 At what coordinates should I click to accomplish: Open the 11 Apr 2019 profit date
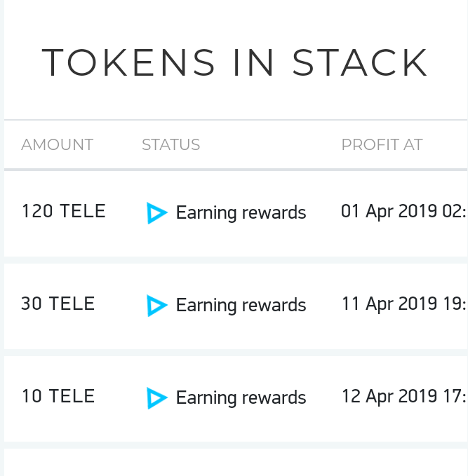(x=403, y=304)
